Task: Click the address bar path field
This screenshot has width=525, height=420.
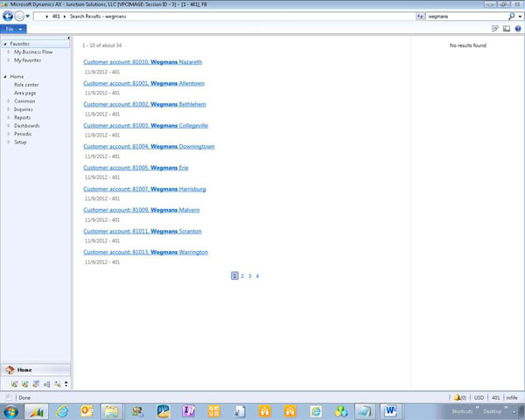Action: [x=224, y=16]
